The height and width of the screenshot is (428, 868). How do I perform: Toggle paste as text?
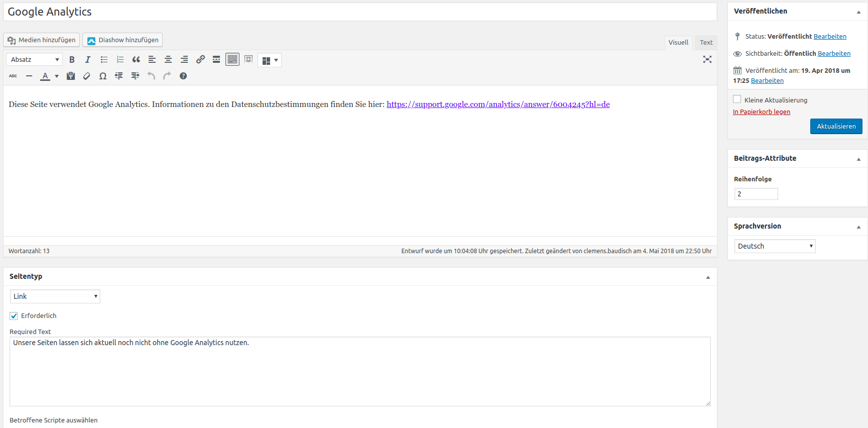71,76
